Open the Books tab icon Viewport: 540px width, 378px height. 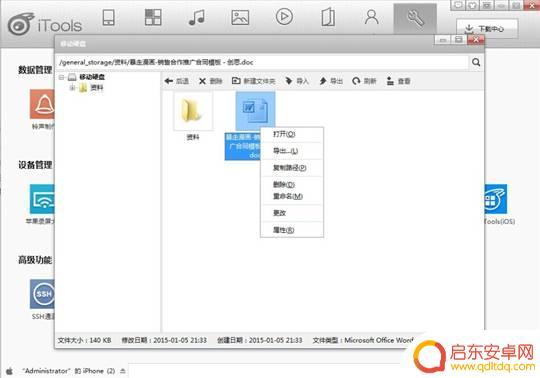(x=328, y=17)
